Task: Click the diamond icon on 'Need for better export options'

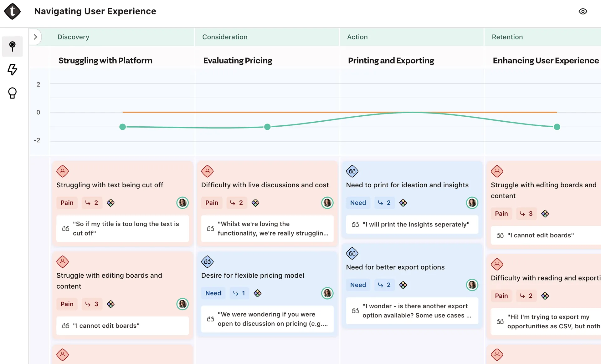Action: pos(403,285)
